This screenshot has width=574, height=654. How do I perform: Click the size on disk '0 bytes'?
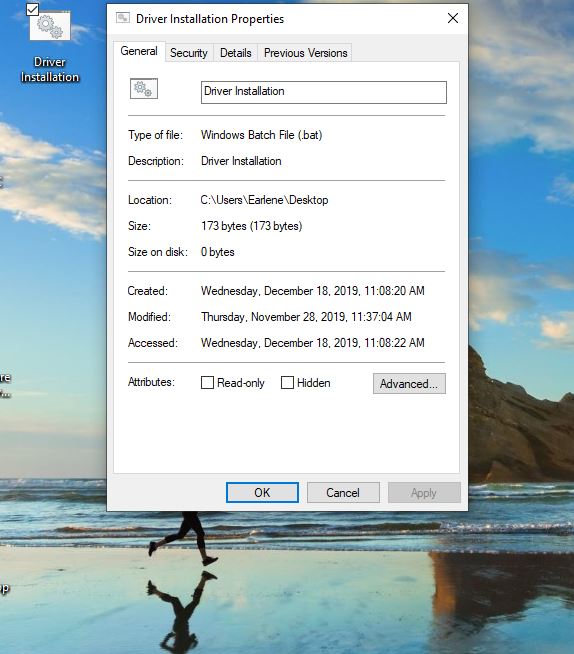pos(218,252)
